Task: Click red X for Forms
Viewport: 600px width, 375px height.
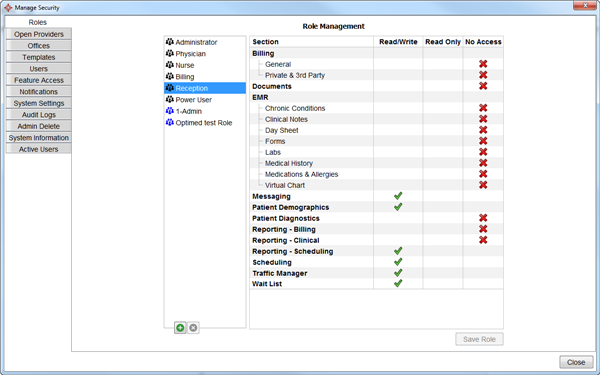Action: (x=483, y=141)
